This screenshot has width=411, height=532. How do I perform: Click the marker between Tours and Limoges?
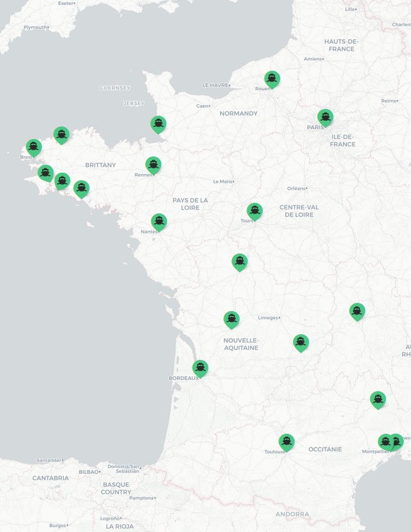coord(240,262)
